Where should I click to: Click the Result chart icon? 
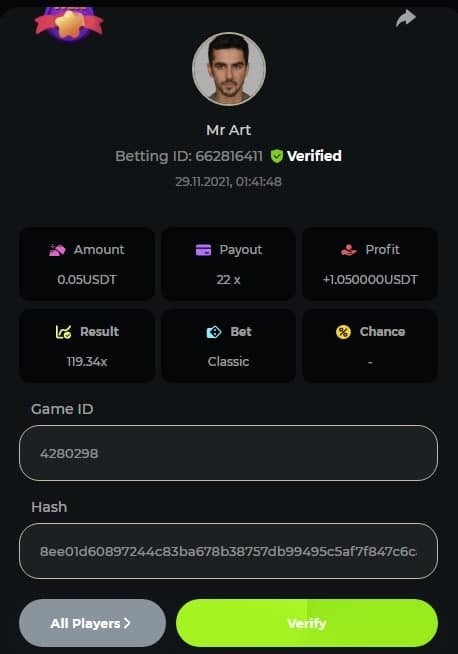click(63, 332)
